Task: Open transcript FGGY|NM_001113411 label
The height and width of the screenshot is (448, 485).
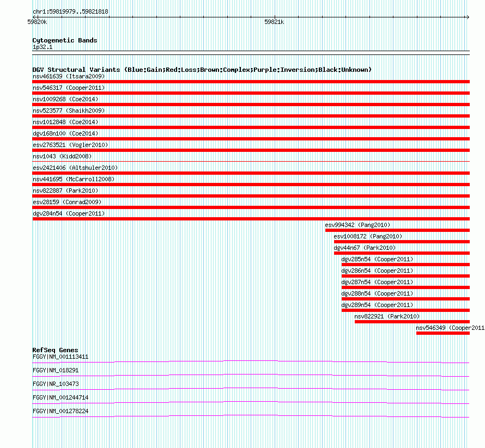Action: click(x=60, y=357)
